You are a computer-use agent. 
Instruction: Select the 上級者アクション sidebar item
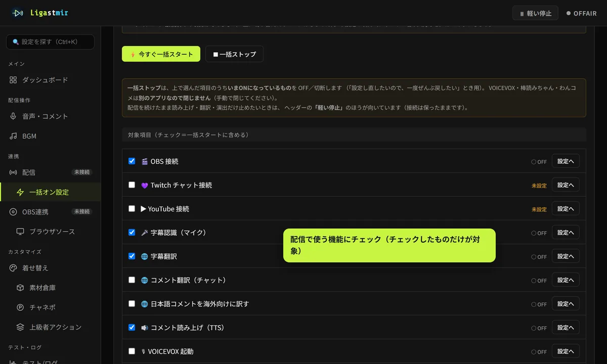tap(50, 327)
